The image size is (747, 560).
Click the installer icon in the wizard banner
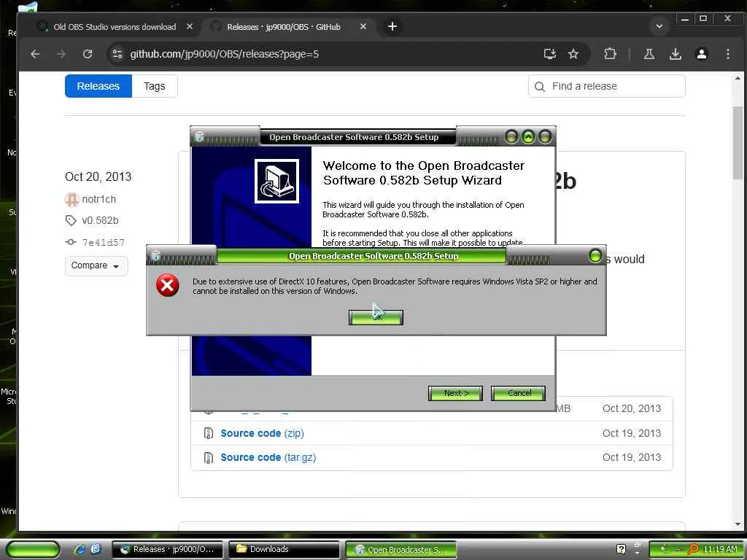pos(276,182)
